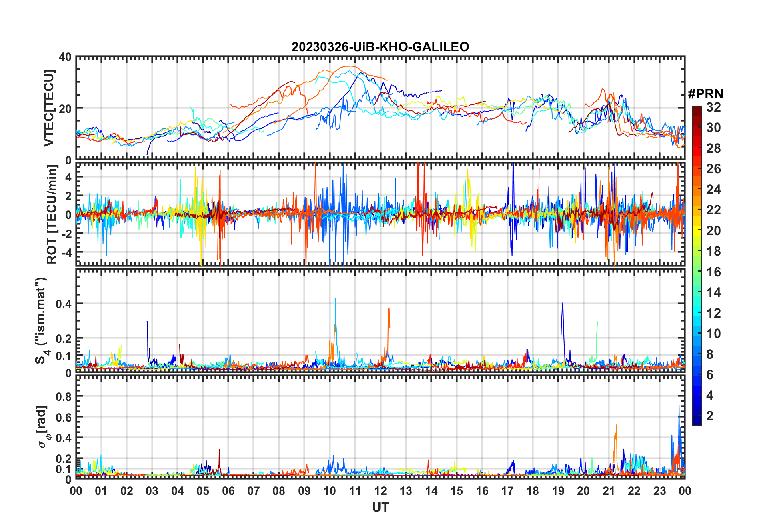The width and height of the screenshot is (761, 532).
Task: Select colorbar tick label 6
Action: (710, 374)
